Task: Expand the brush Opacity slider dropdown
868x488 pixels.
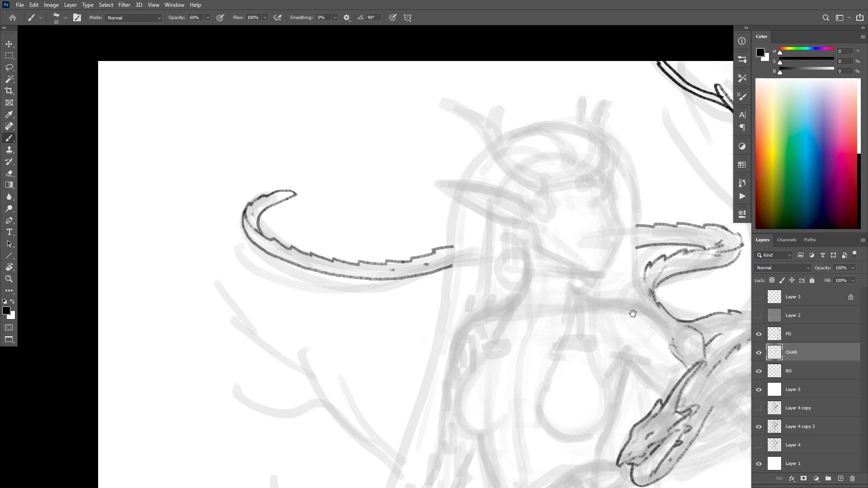Action: click(x=208, y=18)
